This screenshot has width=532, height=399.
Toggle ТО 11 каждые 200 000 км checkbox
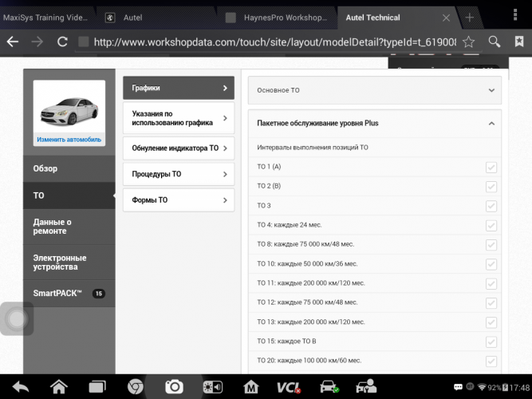[x=491, y=283]
